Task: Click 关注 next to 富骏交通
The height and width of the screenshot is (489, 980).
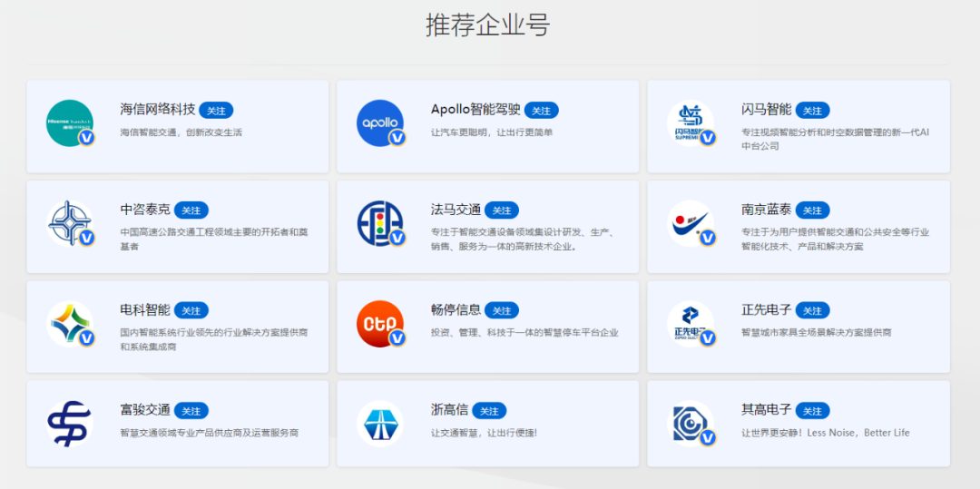Action: (x=191, y=411)
